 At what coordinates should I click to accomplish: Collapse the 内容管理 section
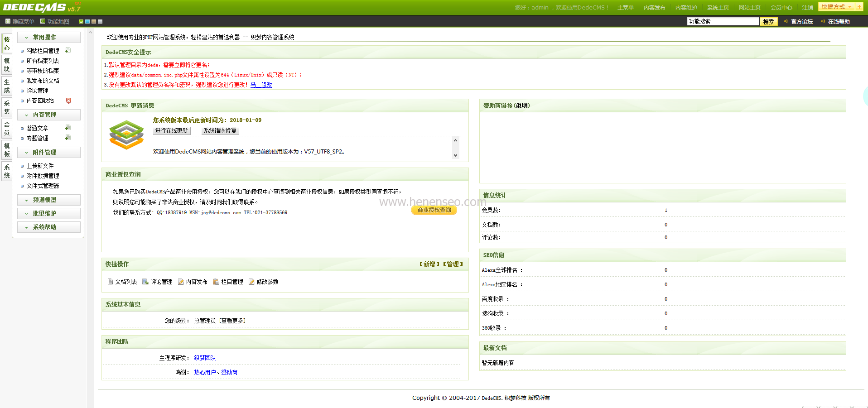(x=49, y=115)
